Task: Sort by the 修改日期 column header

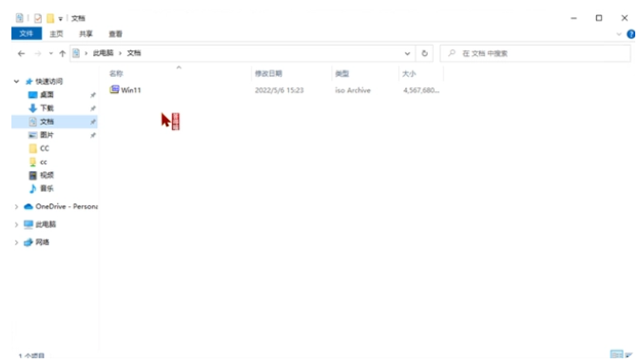Action: [268, 73]
